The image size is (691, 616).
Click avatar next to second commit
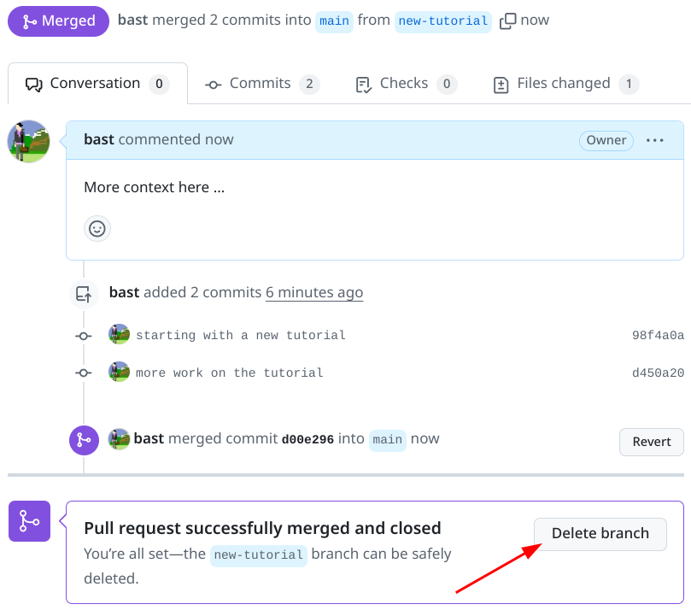tap(119, 373)
